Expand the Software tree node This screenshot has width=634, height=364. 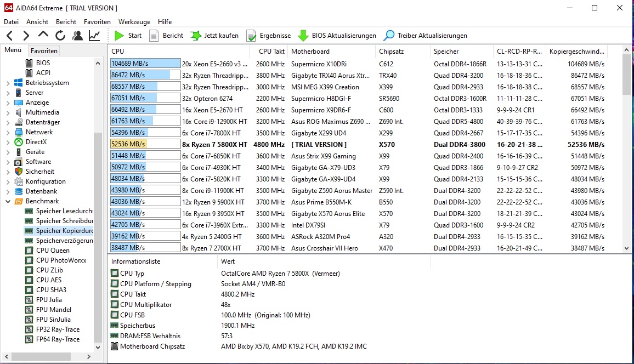pyautogui.click(x=8, y=162)
